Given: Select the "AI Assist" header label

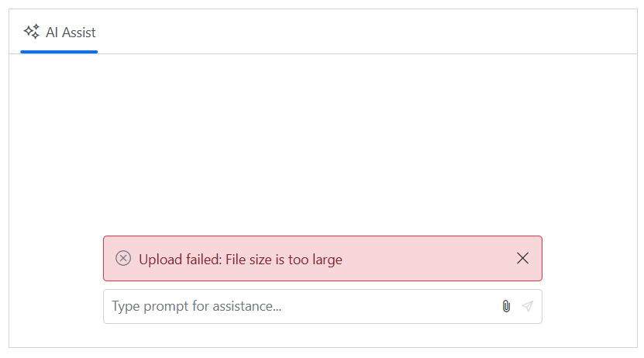Looking at the screenshot, I should [71, 33].
